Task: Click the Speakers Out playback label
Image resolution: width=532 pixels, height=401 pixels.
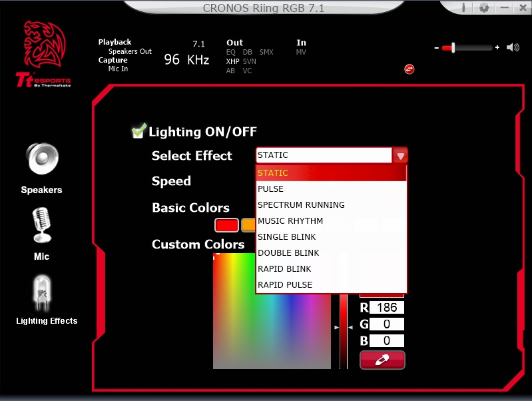Action: point(130,51)
